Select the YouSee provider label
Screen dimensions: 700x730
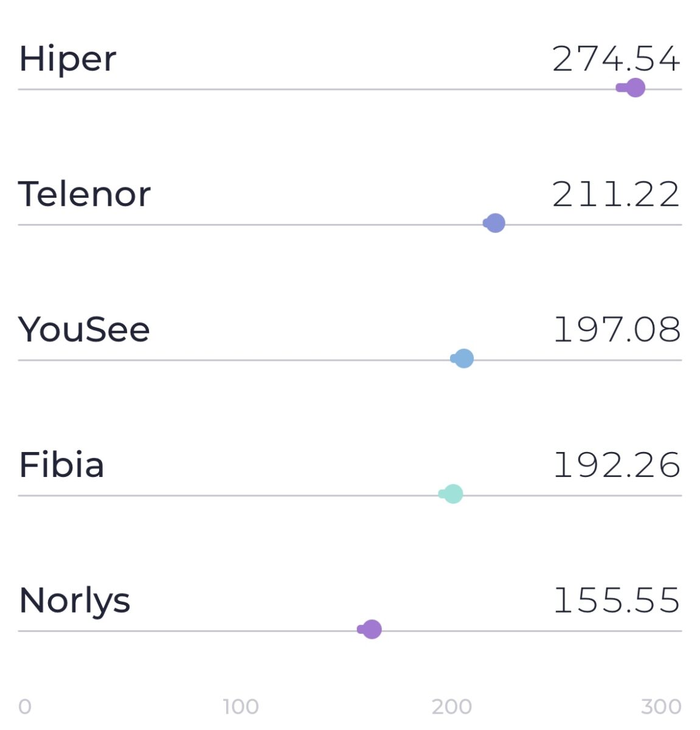coord(84,330)
